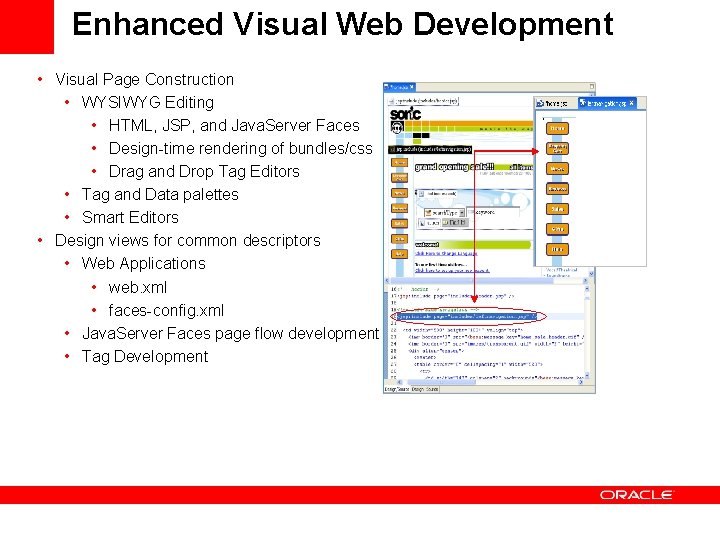Close the home.jsp editor tab
The height and width of the screenshot is (540, 720).
click(412, 86)
